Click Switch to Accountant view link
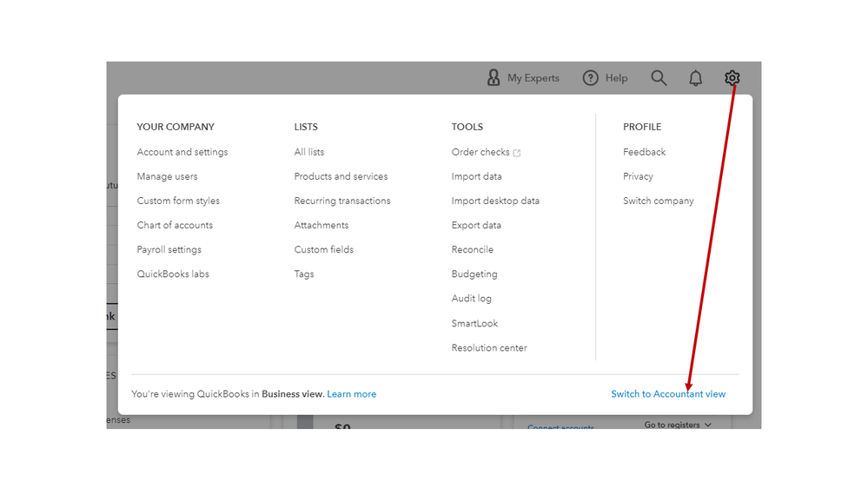Image resolution: width=868 pixels, height=488 pixels. 667,394
